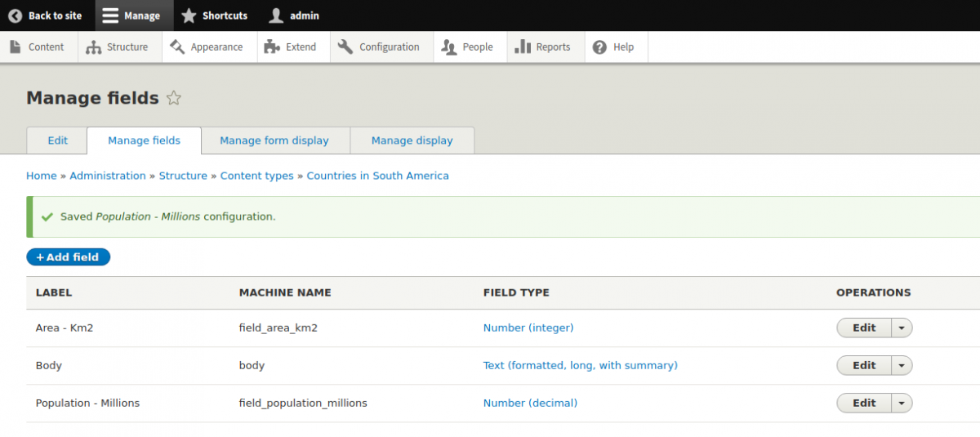This screenshot has height=437, width=980.
Task: Open the Help menu label
Action: 623,47
